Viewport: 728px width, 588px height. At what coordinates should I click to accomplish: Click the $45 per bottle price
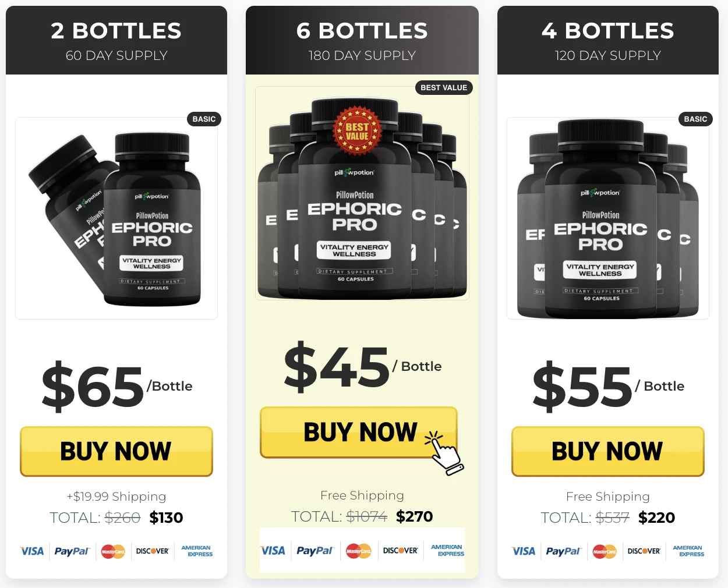pos(362,367)
